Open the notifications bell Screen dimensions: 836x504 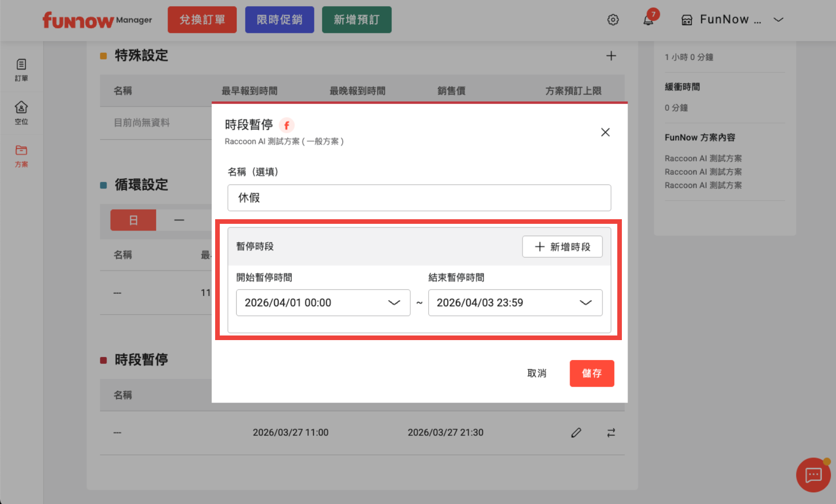[x=649, y=20]
